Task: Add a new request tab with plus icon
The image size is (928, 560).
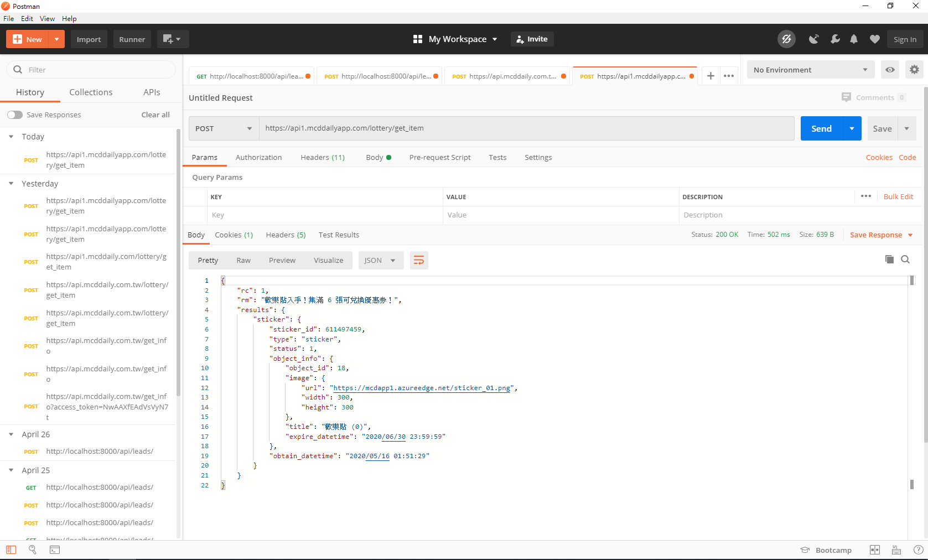Action: click(711, 76)
